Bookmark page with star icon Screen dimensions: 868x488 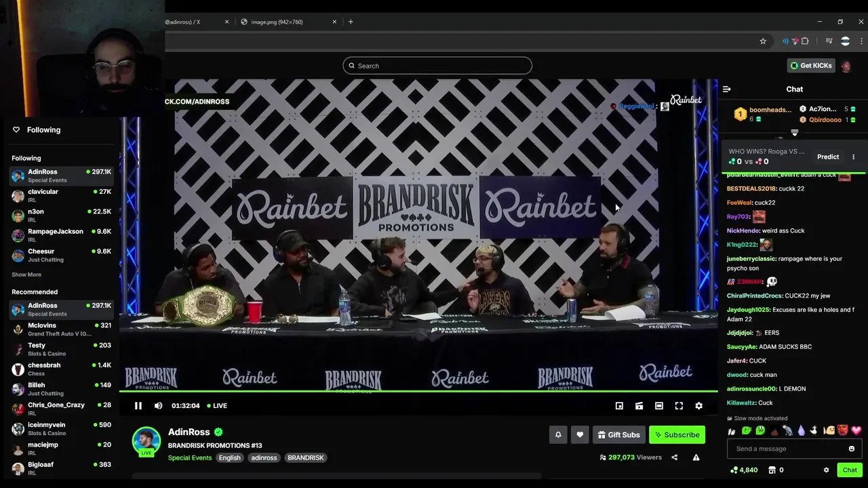(x=763, y=41)
